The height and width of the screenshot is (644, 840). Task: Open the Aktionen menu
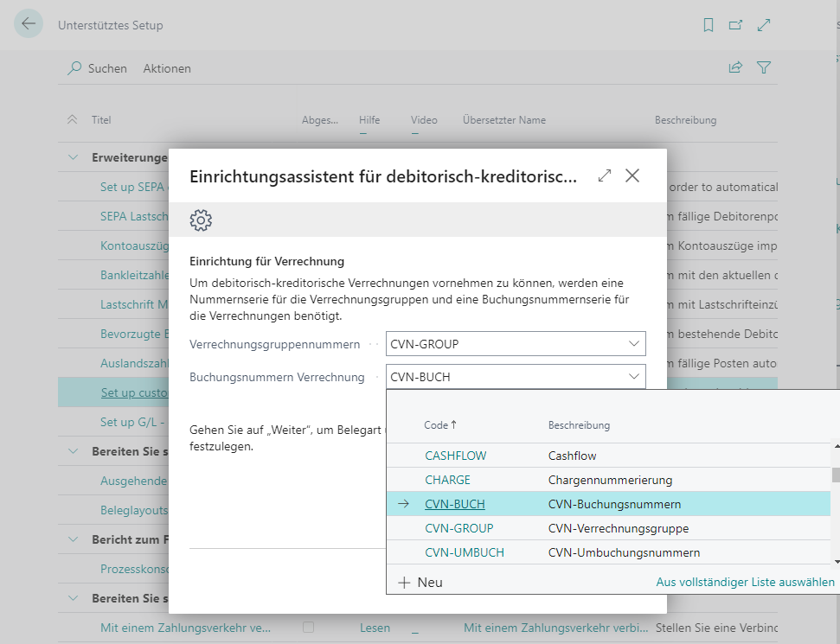(167, 68)
